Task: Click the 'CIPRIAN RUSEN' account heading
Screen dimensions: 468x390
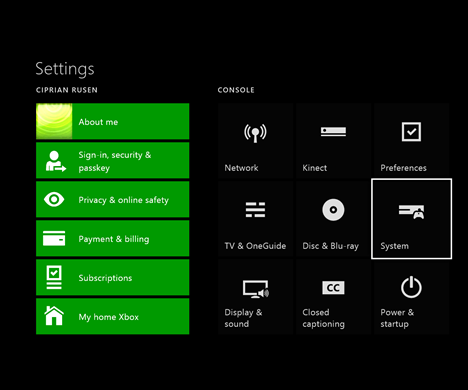Action: click(67, 90)
